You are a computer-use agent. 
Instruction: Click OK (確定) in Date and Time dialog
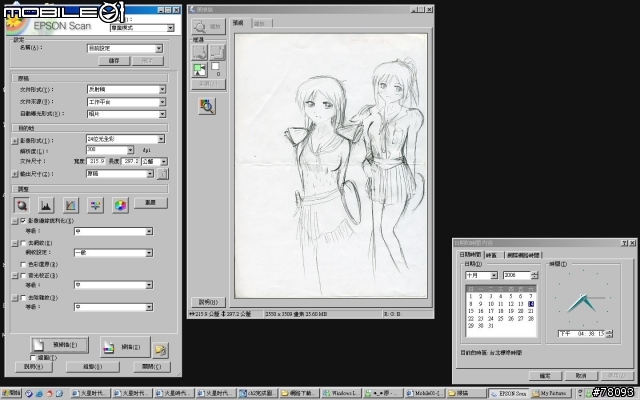[x=545, y=376]
